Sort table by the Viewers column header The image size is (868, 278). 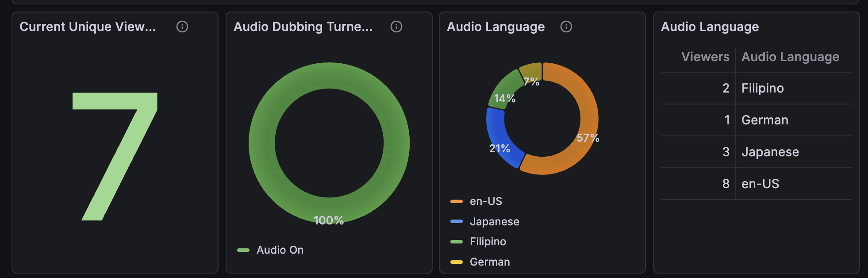tap(705, 57)
